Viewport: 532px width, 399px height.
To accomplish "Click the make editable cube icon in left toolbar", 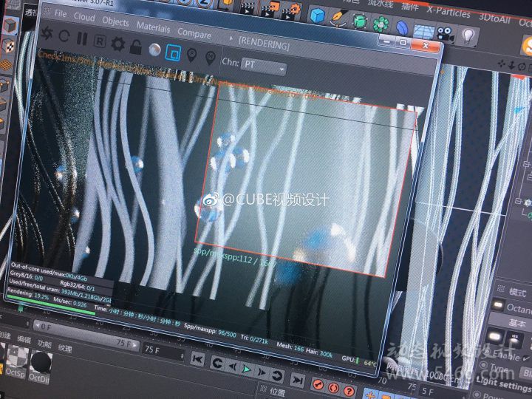I will click(10, 26).
